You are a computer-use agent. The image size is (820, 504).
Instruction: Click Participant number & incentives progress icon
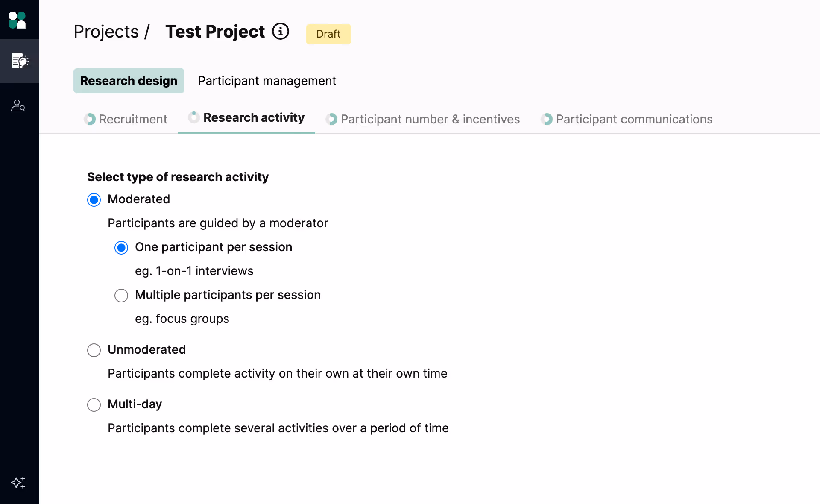[x=331, y=119]
